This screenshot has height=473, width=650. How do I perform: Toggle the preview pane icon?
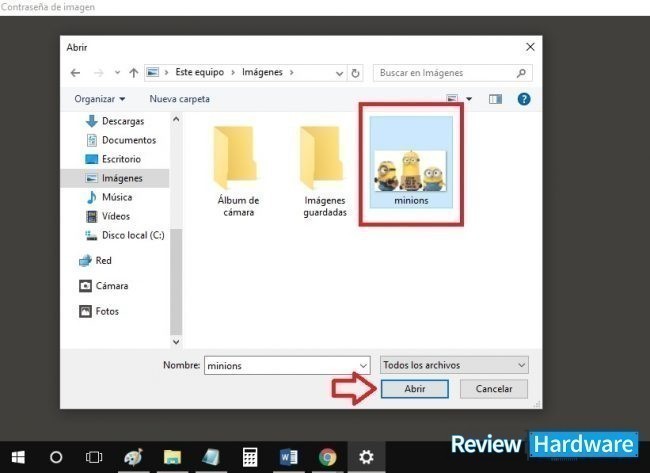coord(494,99)
